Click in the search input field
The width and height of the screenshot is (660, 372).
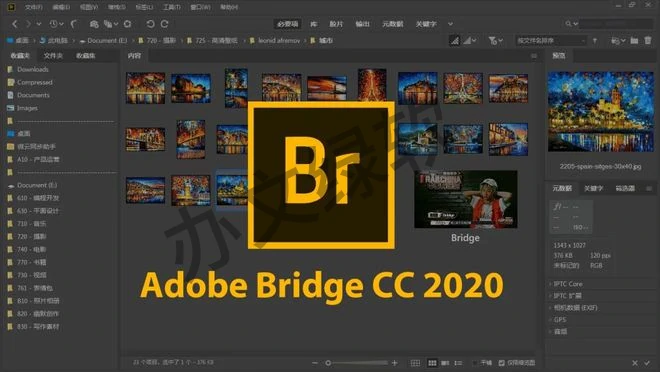click(616, 24)
